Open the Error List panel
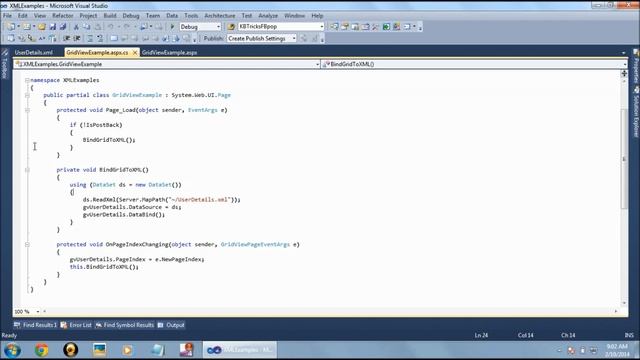 76,325
